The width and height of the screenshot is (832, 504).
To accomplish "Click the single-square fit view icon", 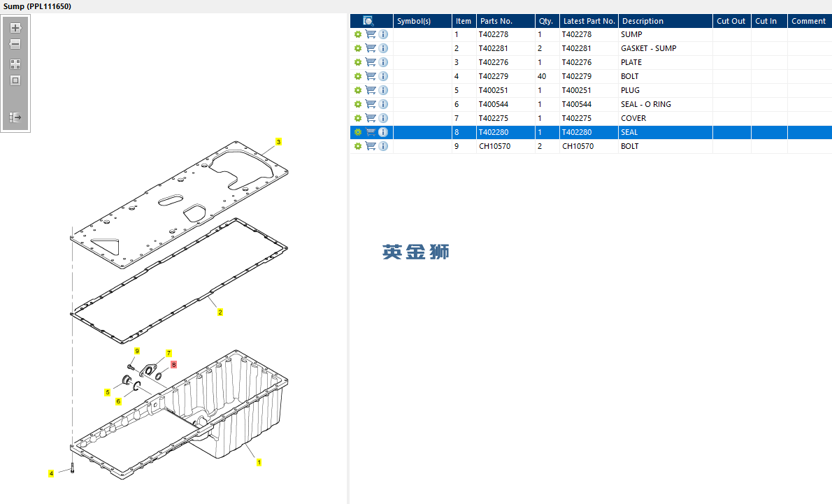I will (x=15, y=80).
